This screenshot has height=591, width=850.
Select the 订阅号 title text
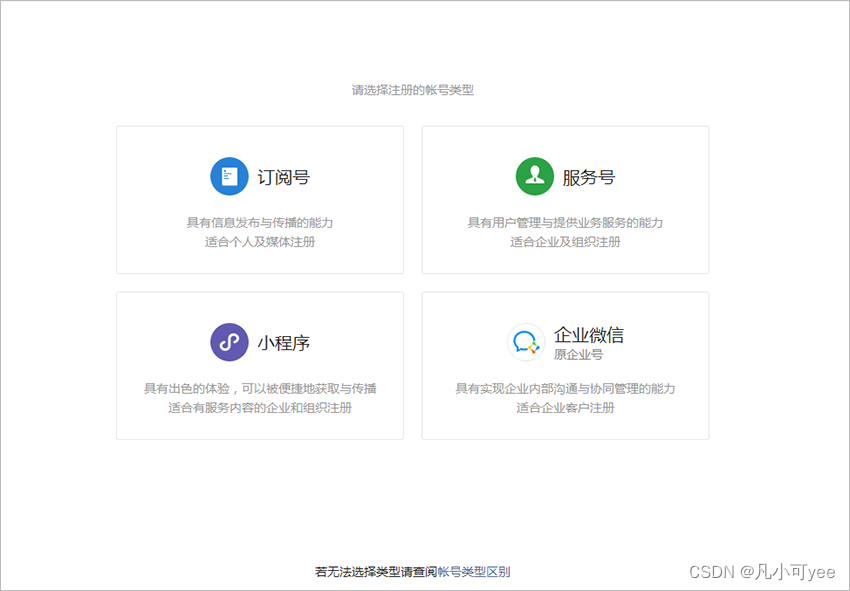pyautogui.click(x=284, y=177)
